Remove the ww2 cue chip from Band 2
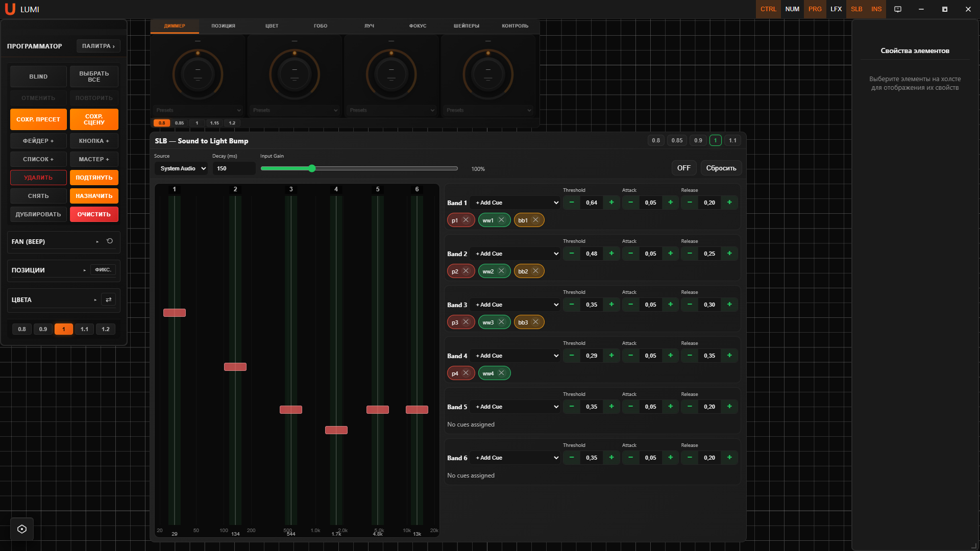The height and width of the screenshot is (551, 980). coord(501,271)
